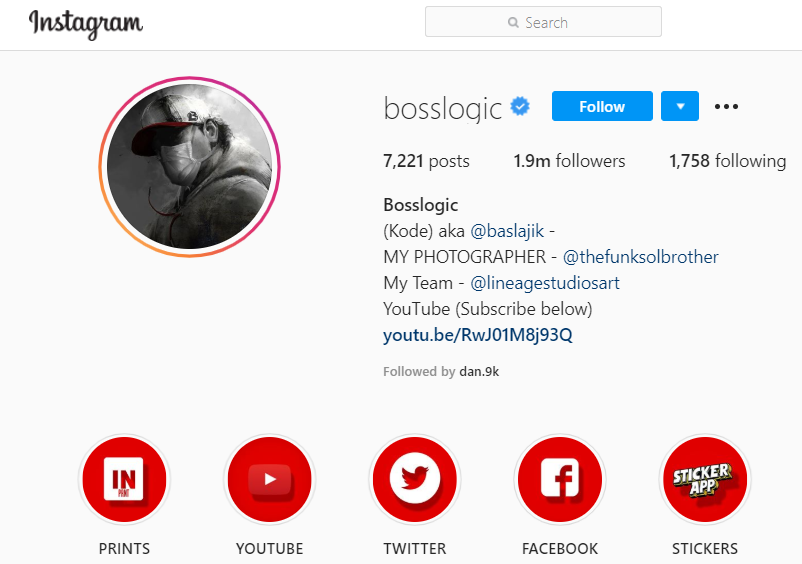Open the three-dots options menu
The image size is (802, 564).
(x=726, y=106)
